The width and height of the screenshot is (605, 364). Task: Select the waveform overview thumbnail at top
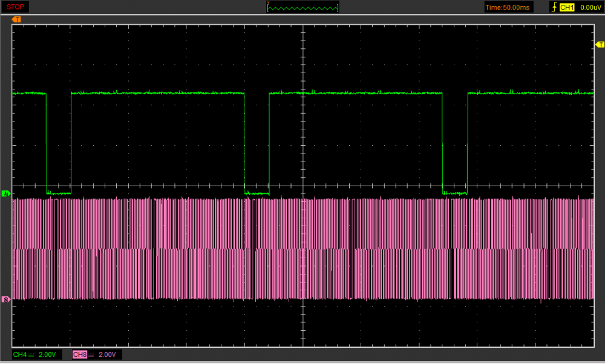click(x=302, y=7)
